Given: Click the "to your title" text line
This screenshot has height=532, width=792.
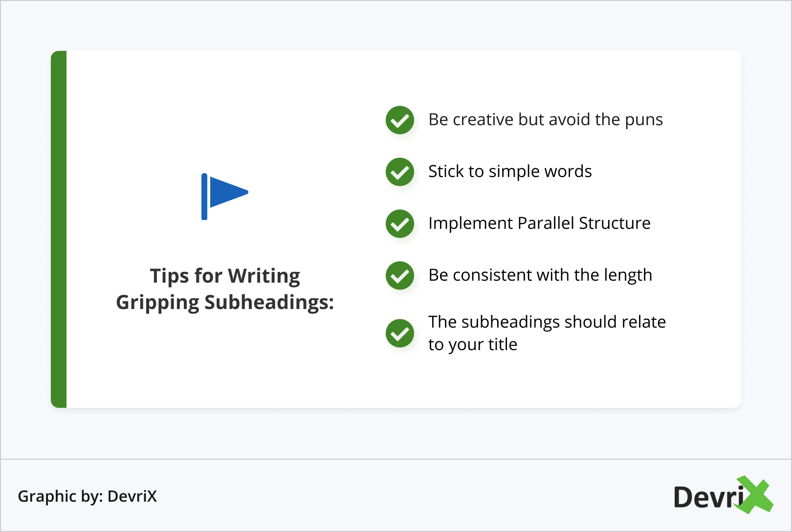Looking at the screenshot, I should click(473, 345).
